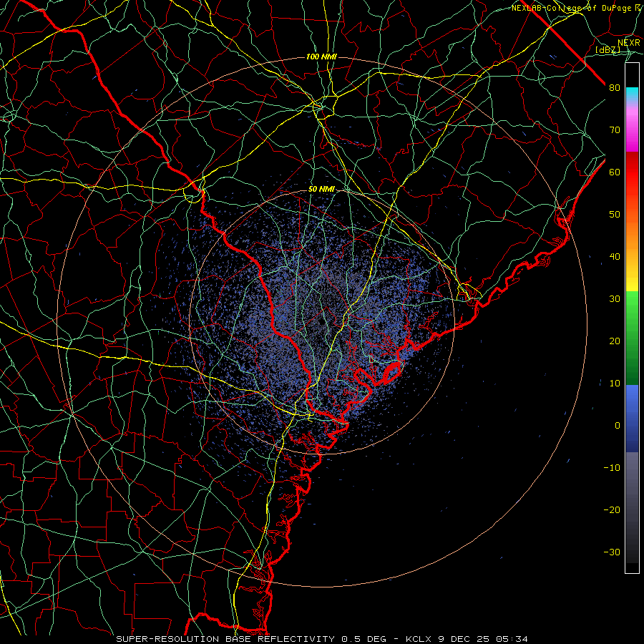Click the 10 value on the color scale

[x=615, y=384]
